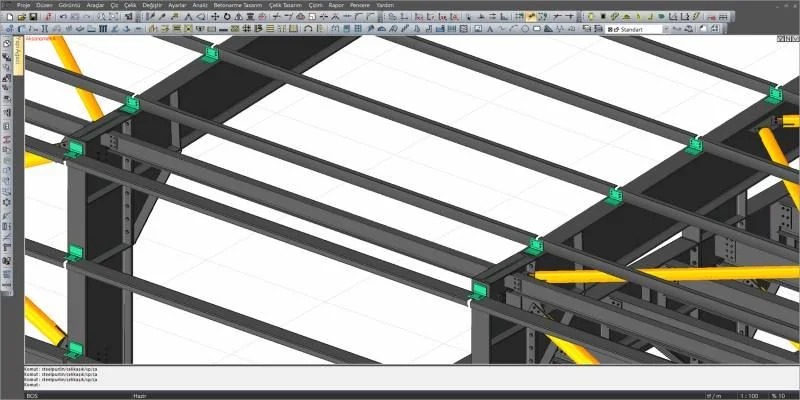Click the new project blank page icon
Screen dimensions: 800x400
pyautogui.click(x=10, y=17)
